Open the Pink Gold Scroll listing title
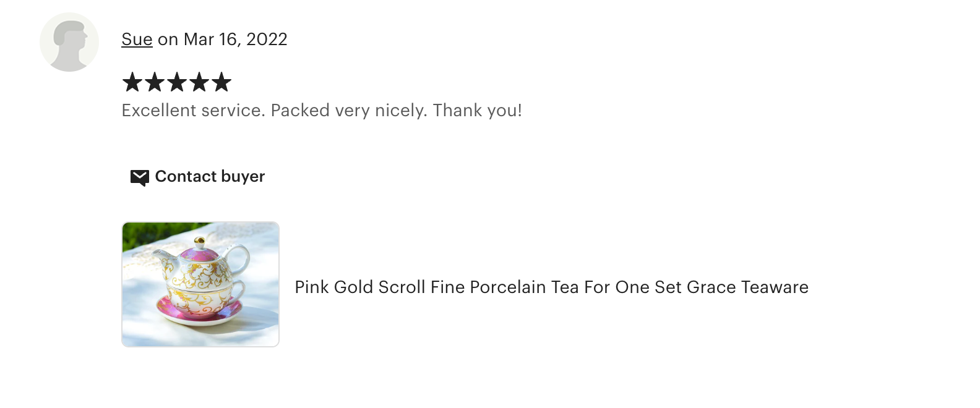Image resolution: width=980 pixels, height=408 pixels. 551,287
